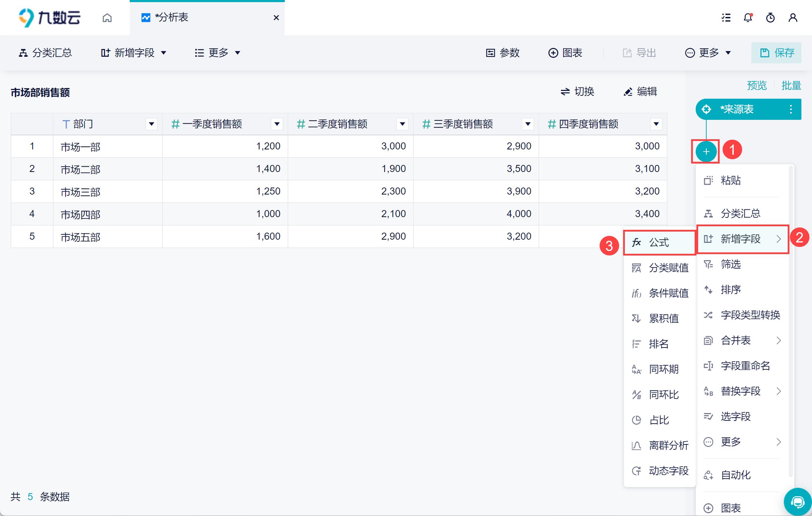Choose 粘贴 from the step menu

click(x=742, y=180)
